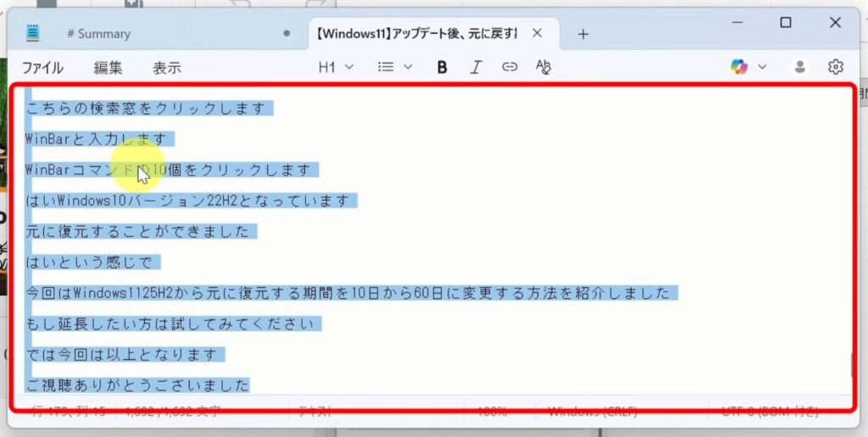Insert a hyperlink using the link icon
Screen dimensions: 868x437
(509, 67)
